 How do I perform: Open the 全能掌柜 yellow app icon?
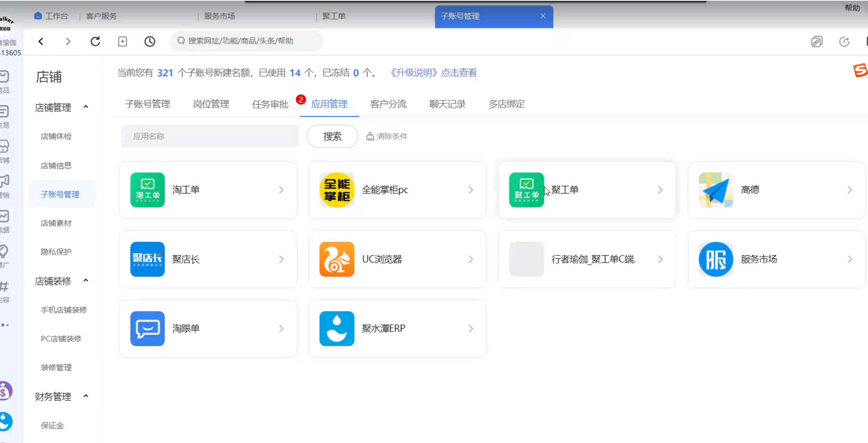337,190
